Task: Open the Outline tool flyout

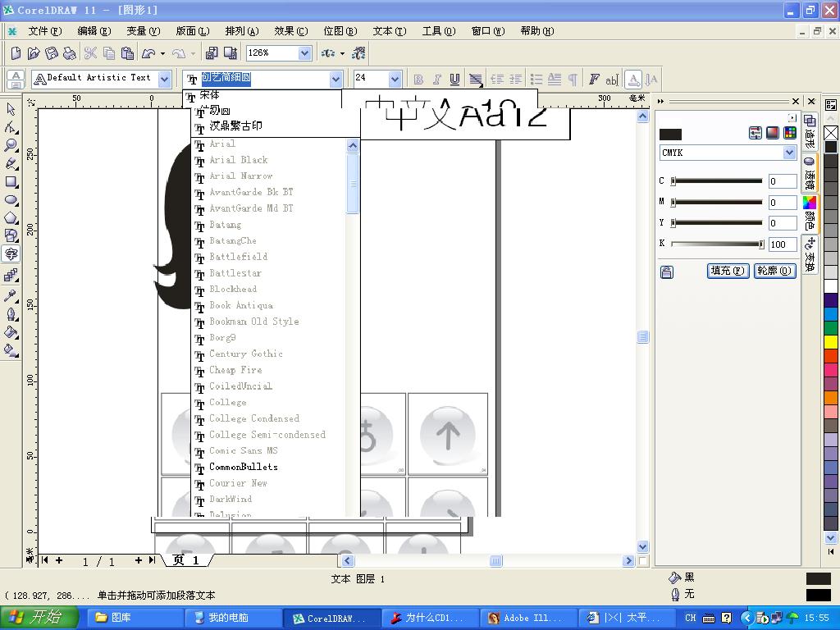Action: 11,314
